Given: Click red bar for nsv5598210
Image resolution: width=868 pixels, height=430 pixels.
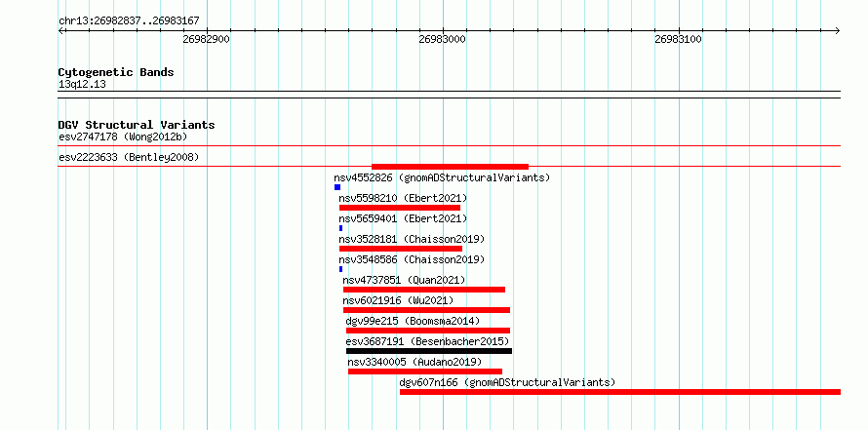Looking at the screenshot, I should pyautogui.click(x=400, y=208).
